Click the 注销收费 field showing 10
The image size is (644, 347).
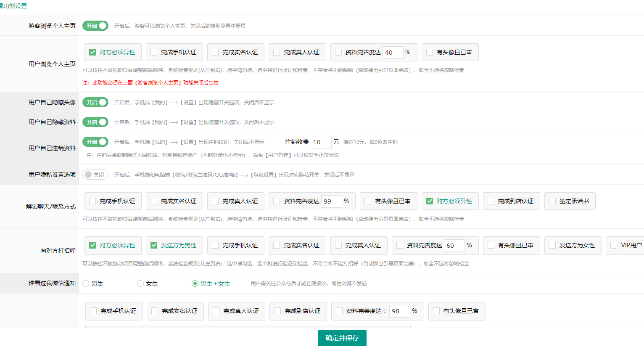[x=321, y=142]
